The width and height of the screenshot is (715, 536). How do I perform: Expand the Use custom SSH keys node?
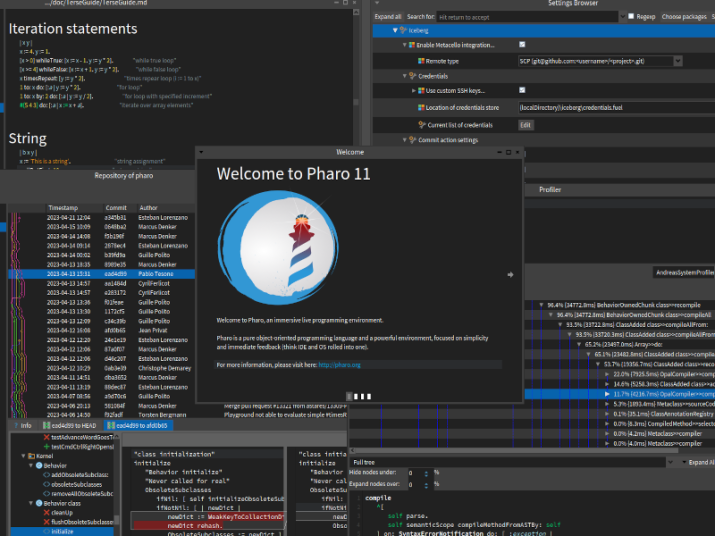(414, 91)
